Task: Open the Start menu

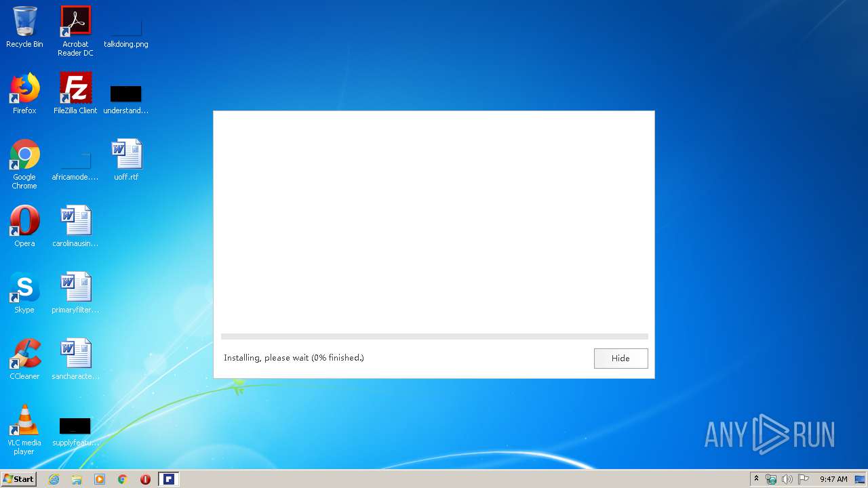Action: tap(19, 479)
